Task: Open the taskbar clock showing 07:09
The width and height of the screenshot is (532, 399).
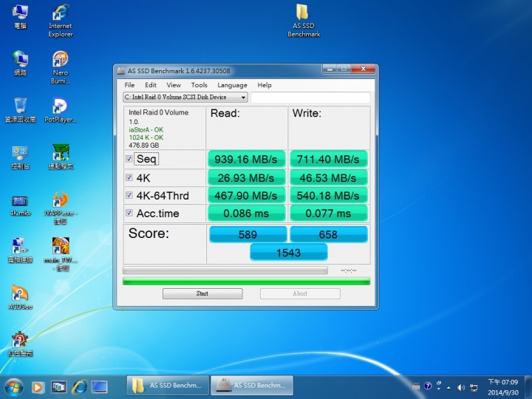Action: (503, 387)
